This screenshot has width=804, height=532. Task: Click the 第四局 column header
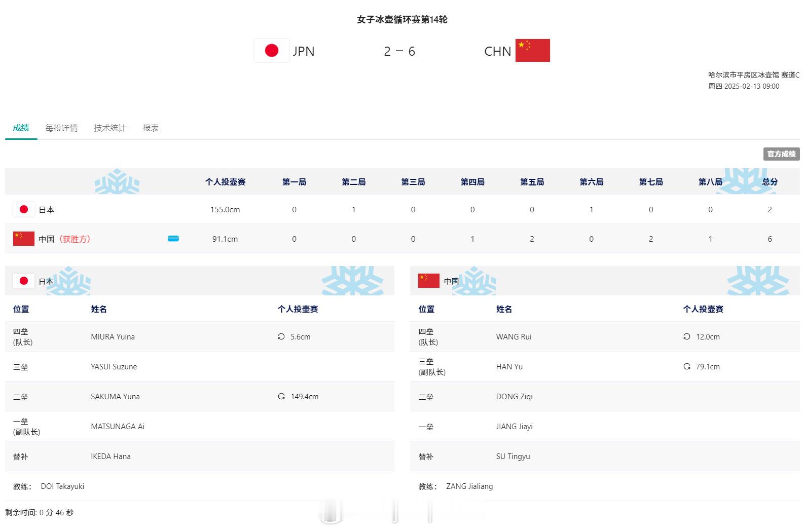pos(472,182)
